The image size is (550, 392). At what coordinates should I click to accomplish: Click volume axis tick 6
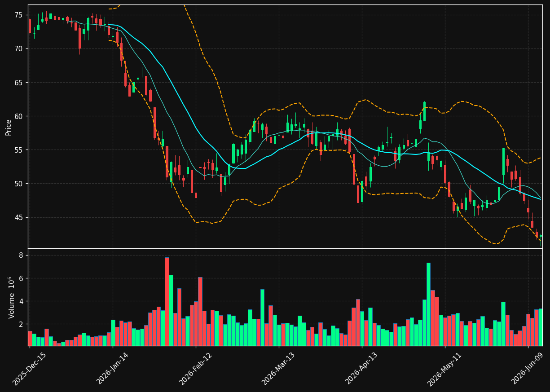pos(21,278)
